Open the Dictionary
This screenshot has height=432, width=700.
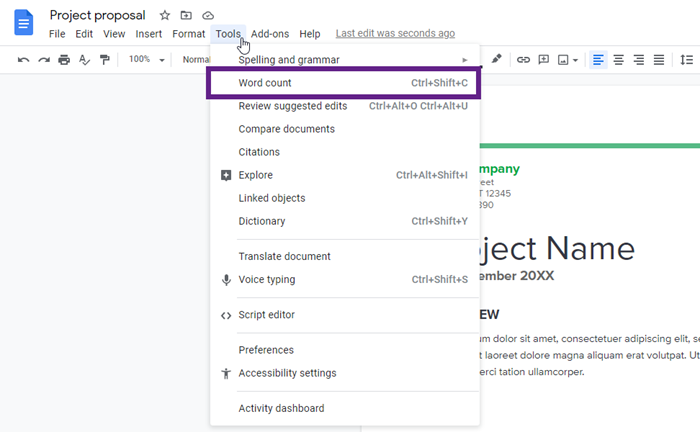click(345, 221)
